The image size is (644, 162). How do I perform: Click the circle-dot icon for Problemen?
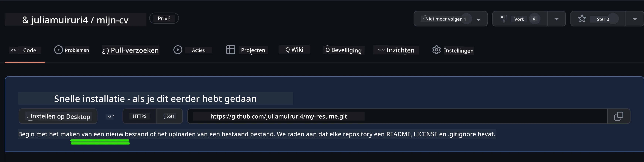pyautogui.click(x=58, y=50)
